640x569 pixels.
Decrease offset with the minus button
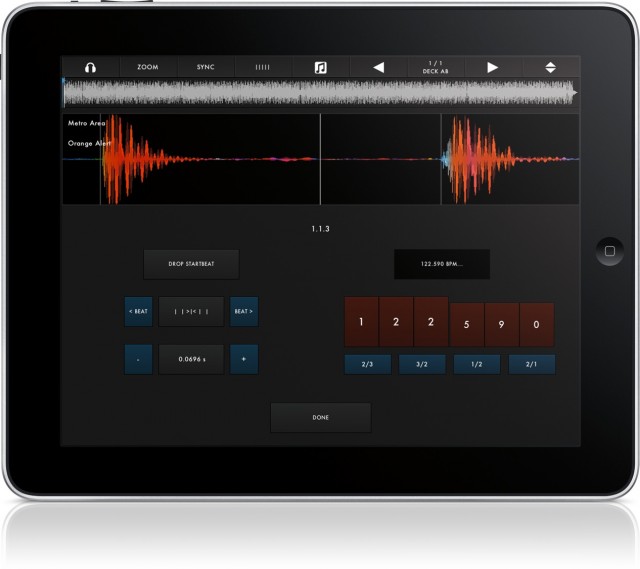(138, 359)
